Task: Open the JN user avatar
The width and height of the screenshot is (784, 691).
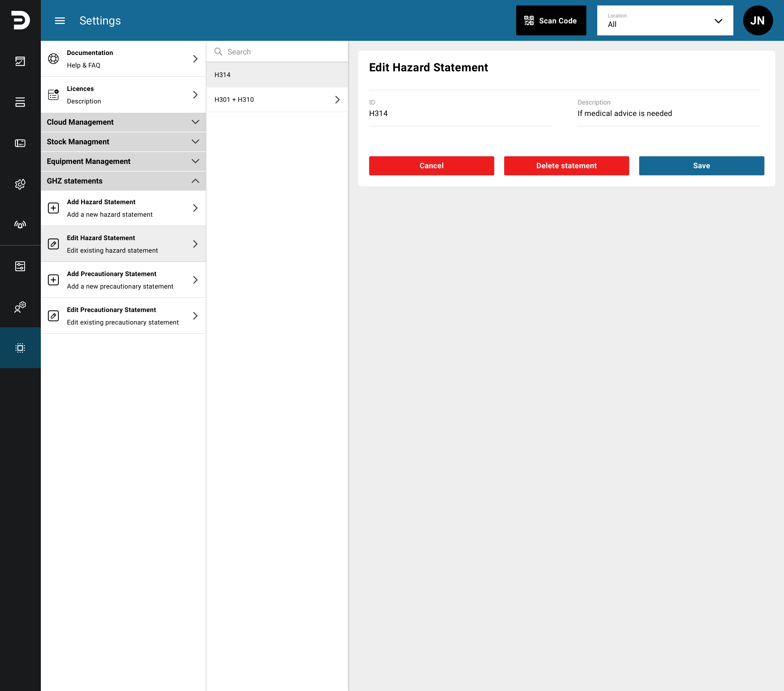Action: 758,21
